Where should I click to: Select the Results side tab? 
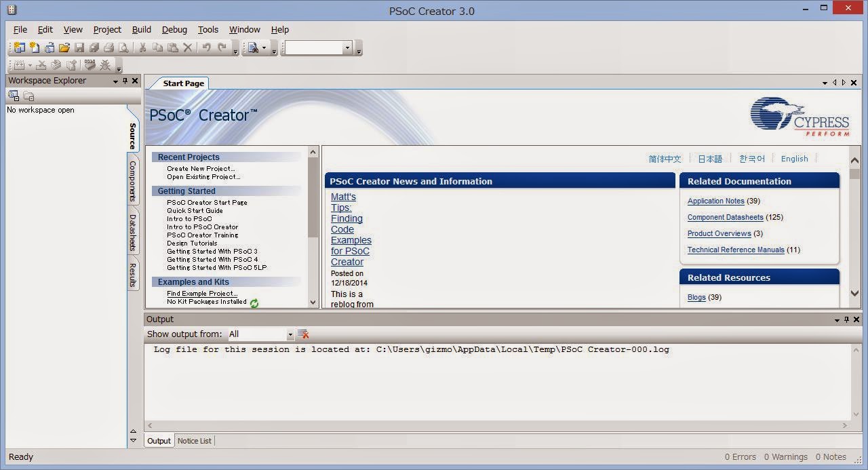133,275
